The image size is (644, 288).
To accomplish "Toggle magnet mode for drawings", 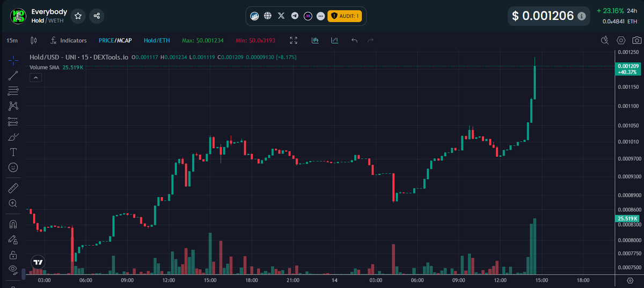I will click(13, 224).
